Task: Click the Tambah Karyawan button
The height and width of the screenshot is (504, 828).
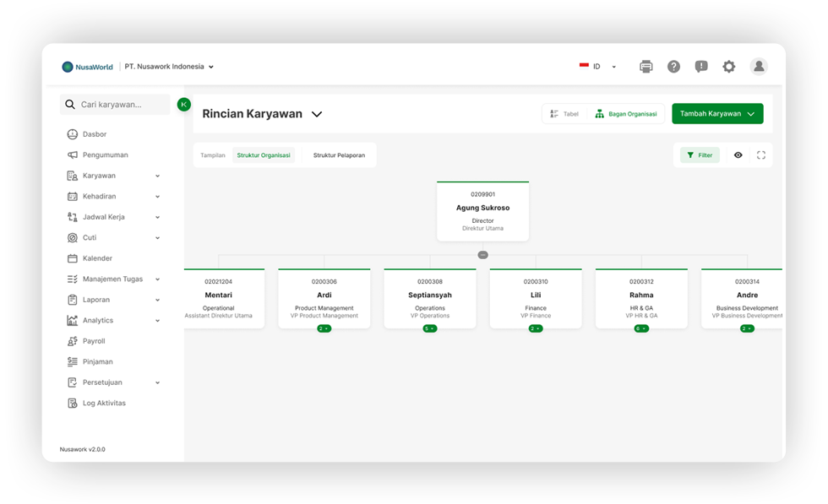Action: click(717, 114)
